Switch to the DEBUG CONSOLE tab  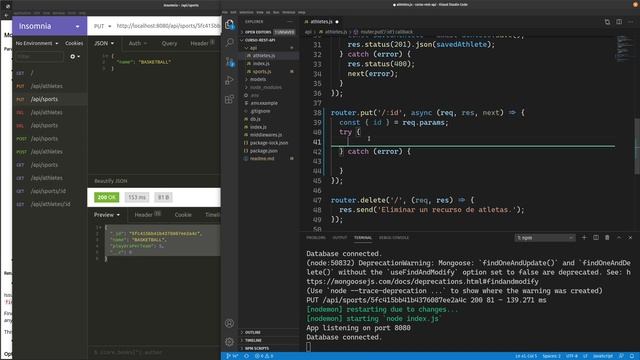394,238
